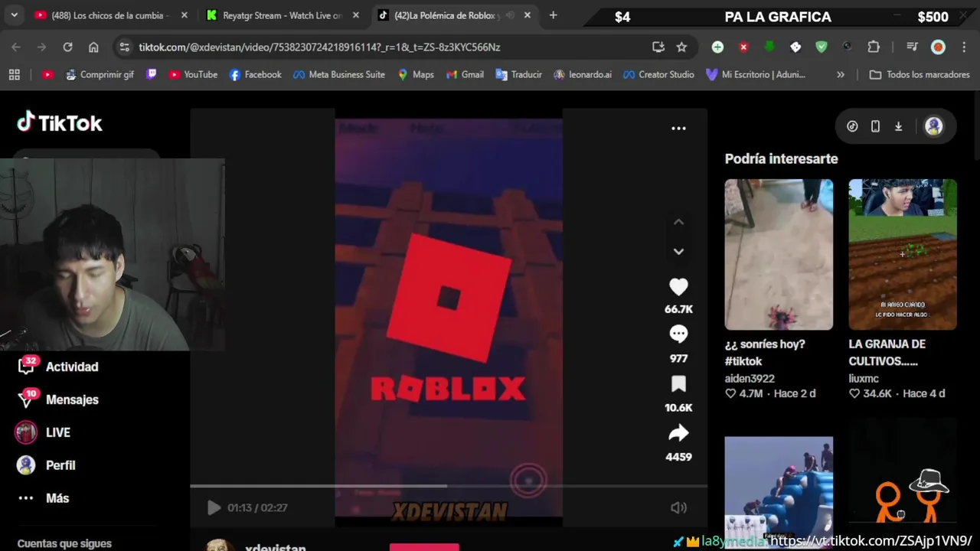Viewport: 980px width, 551px height.
Task: Click the 'LA GRANJA DE CULTIVOS......' title
Action: point(887,353)
